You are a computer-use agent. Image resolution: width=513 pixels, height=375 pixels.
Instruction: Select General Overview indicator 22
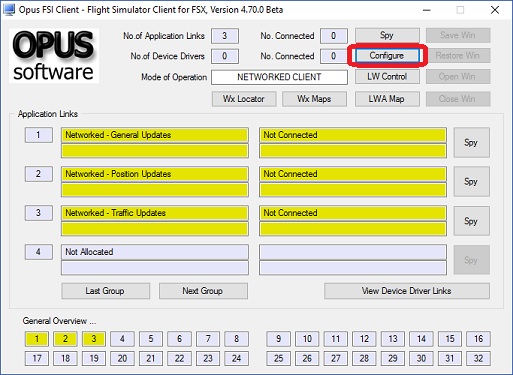click(x=180, y=359)
